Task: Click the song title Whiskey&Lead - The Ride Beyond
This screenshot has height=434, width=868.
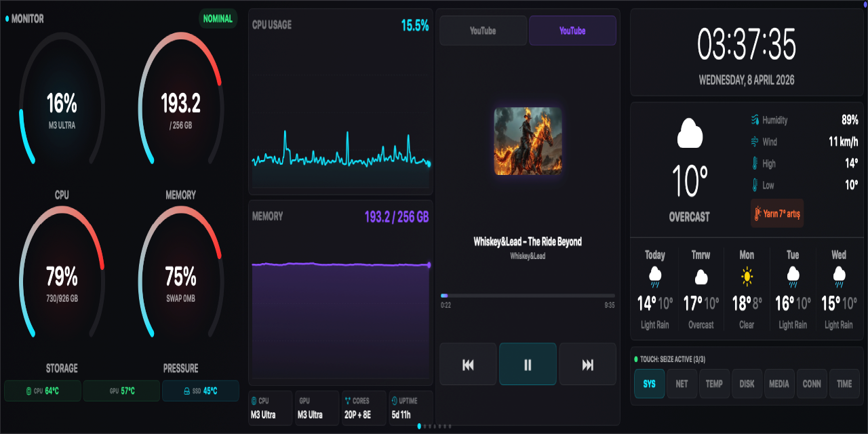Action: click(x=528, y=241)
